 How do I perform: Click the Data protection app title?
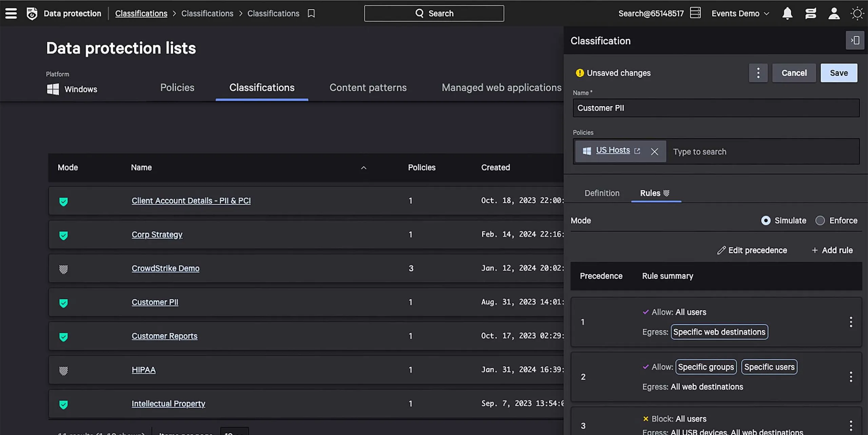tap(72, 13)
